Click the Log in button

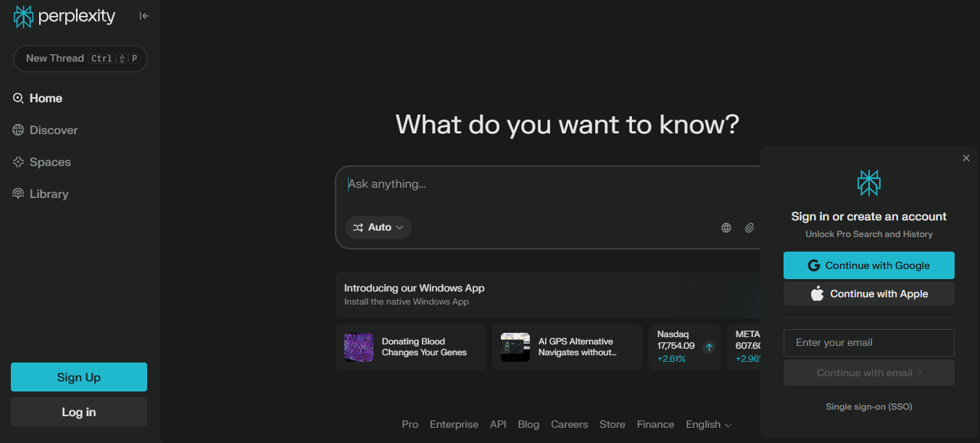click(x=79, y=412)
